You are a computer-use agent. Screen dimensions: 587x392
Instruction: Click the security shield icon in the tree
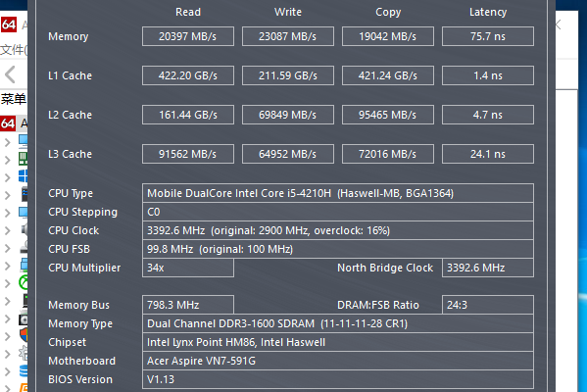(x=24, y=335)
